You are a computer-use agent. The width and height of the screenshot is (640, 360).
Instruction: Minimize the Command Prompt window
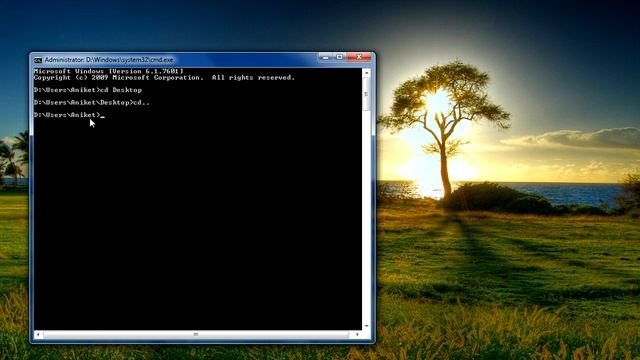pyautogui.click(x=325, y=57)
